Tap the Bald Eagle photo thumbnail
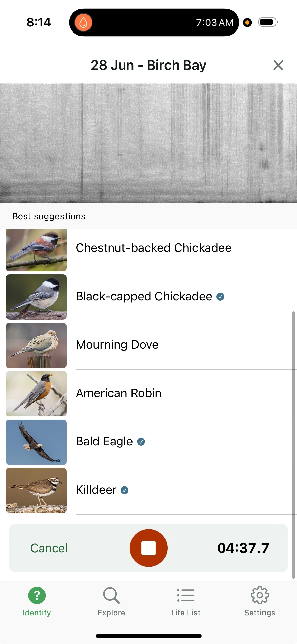The height and width of the screenshot is (644, 297). (x=36, y=442)
